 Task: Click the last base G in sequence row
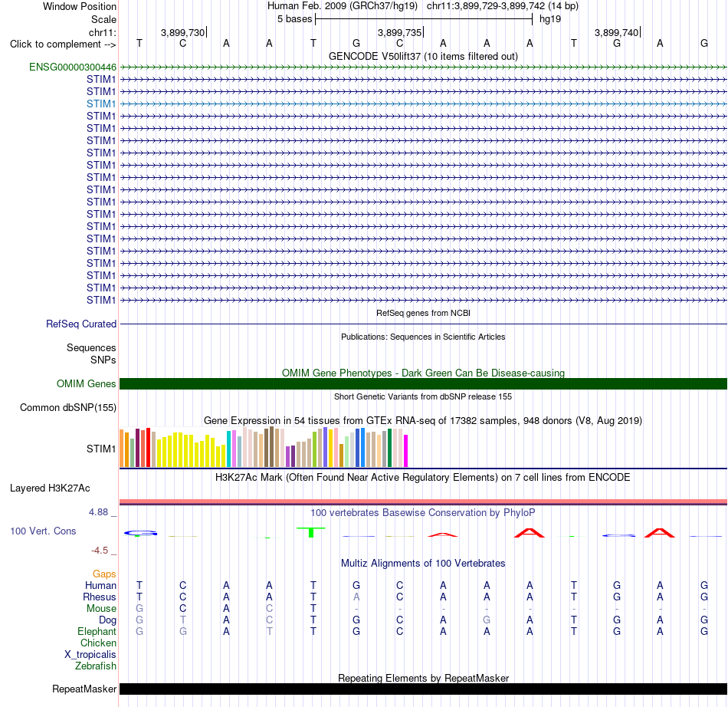(703, 43)
